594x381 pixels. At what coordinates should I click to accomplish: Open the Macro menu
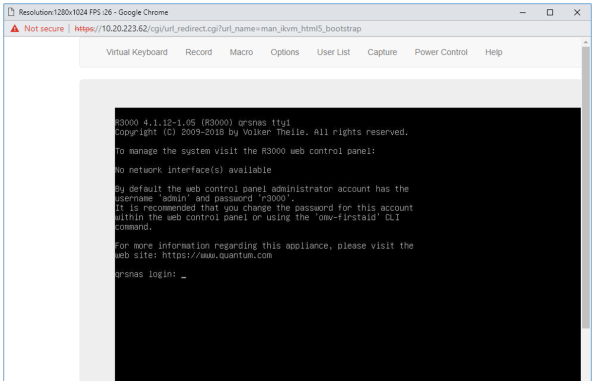(x=241, y=52)
